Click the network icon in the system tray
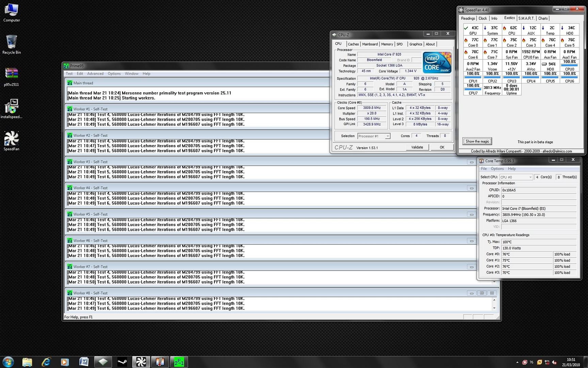 coord(547,362)
